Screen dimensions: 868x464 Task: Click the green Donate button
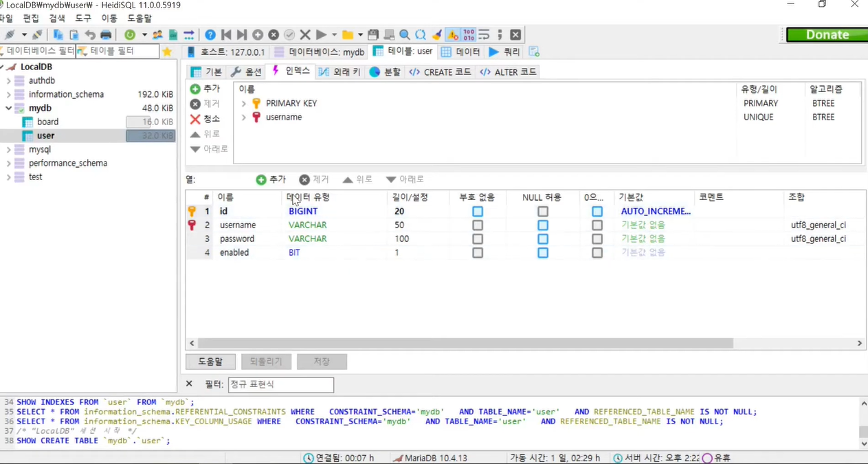[827, 34]
